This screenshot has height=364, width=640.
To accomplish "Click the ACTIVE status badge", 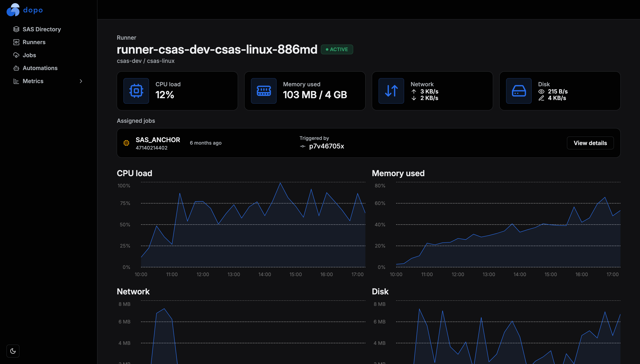I will click(x=337, y=50).
